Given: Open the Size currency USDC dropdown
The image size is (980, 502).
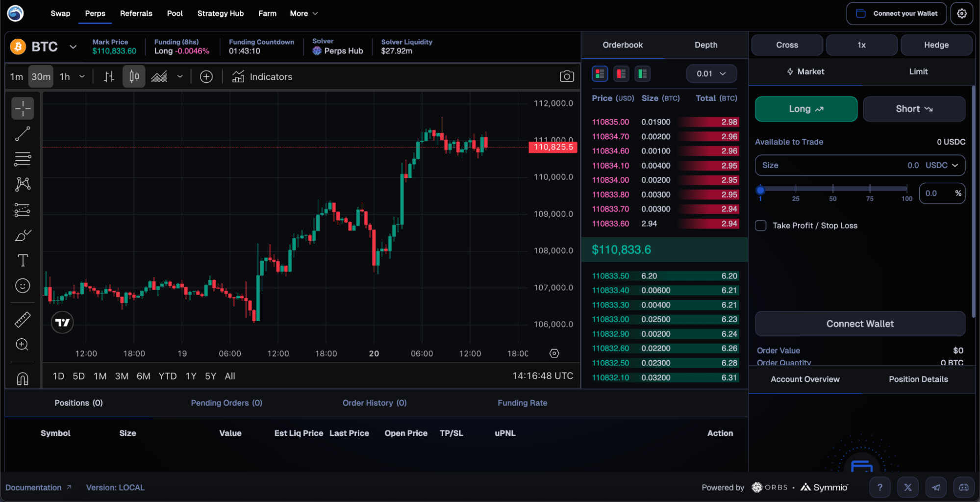Looking at the screenshot, I should click(x=943, y=165).
